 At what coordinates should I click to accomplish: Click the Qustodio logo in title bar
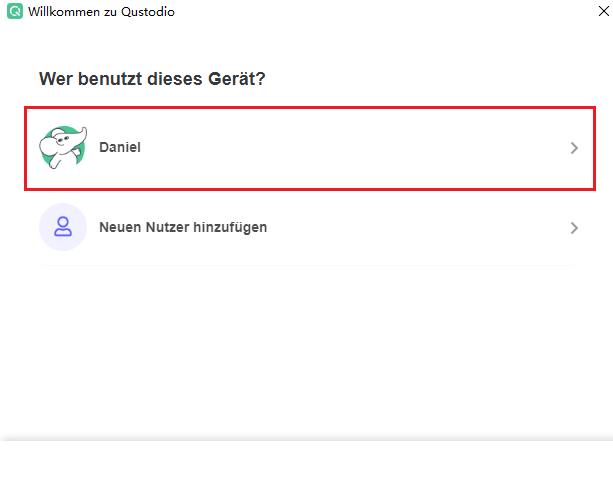pos(15,13)
